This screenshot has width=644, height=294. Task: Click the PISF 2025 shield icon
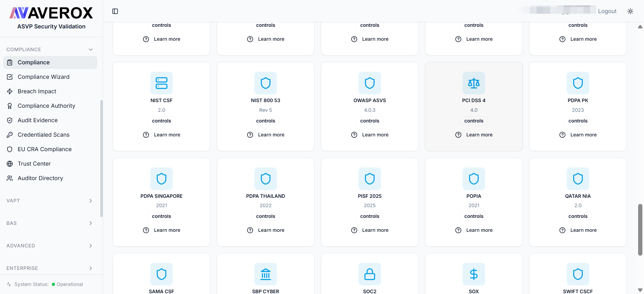click(370, 179)
